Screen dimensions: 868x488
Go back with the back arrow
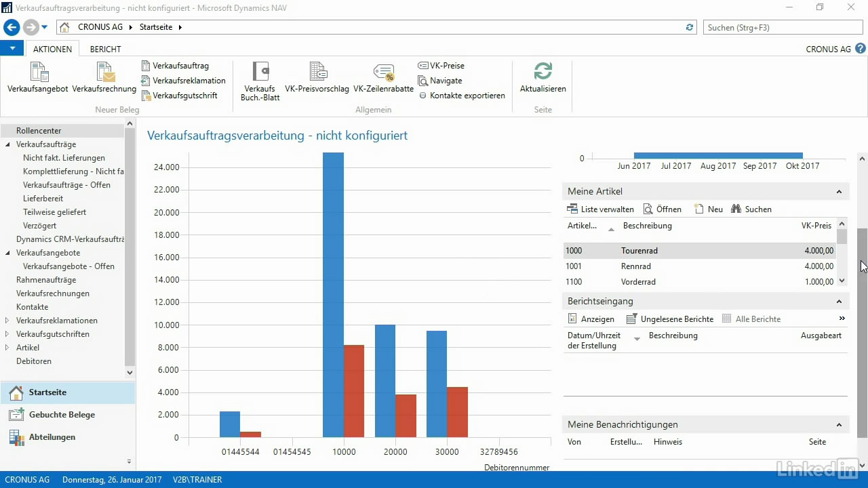(x=12, y=27)
